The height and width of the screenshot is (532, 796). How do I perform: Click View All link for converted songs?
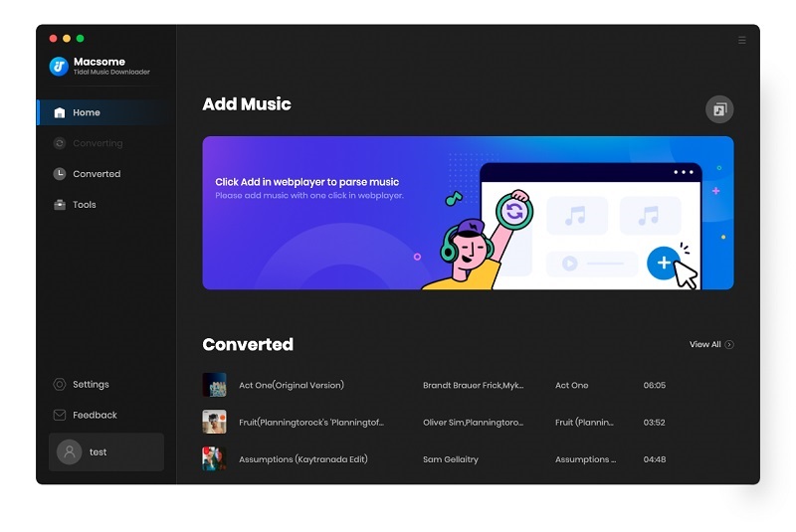click(x=704, y=345)
